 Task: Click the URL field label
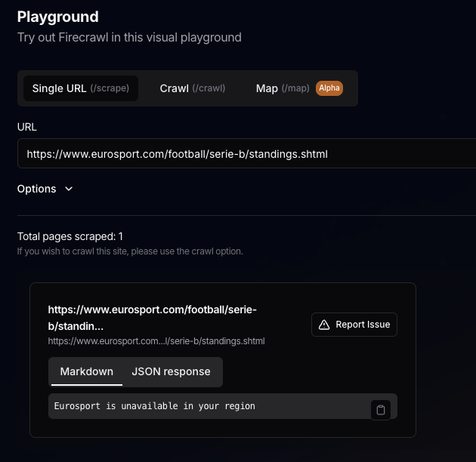[x=27, y=127]
